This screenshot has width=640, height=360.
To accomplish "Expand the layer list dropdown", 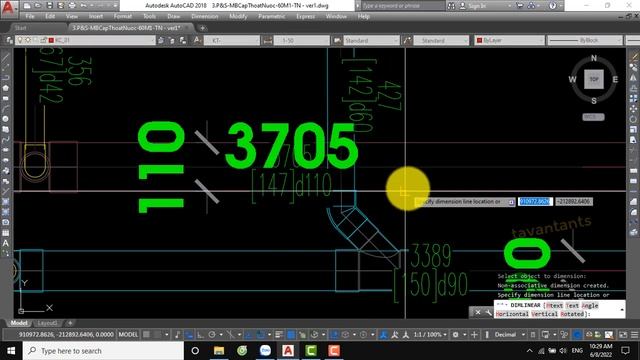I will click(153, 40).
